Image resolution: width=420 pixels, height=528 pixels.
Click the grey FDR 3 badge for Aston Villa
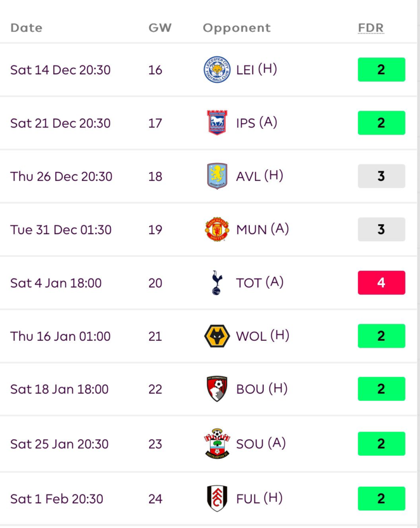[381, 176]
